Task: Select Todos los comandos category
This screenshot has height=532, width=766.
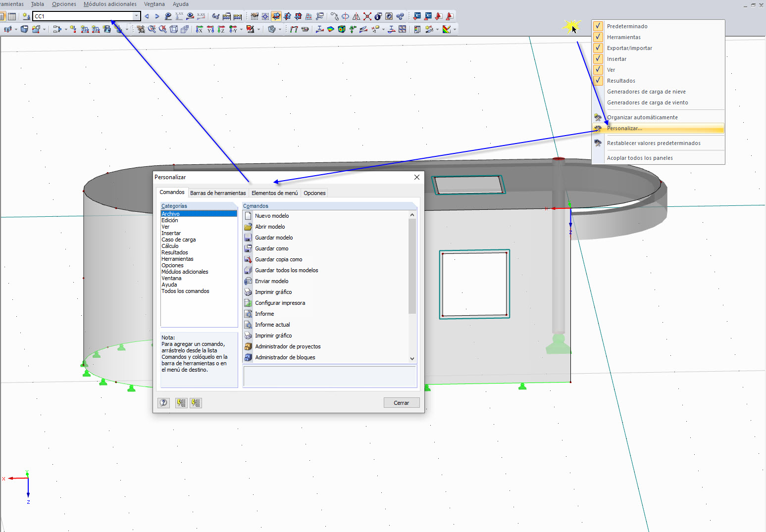Action: pos(185,291)
